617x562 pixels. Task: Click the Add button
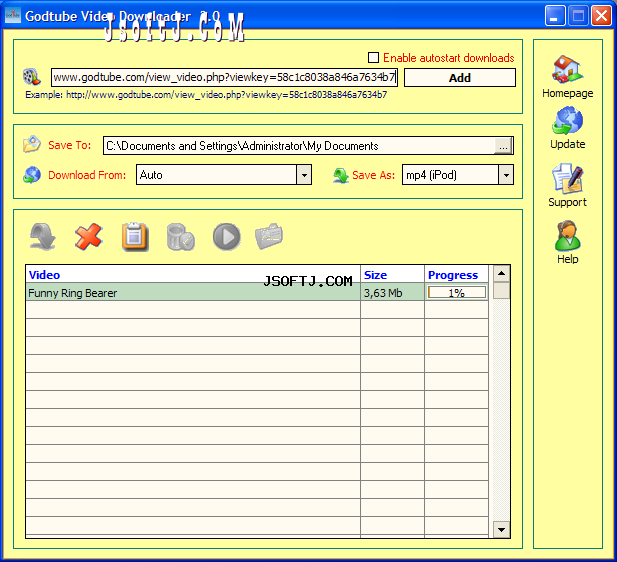[x=460, y=78]
